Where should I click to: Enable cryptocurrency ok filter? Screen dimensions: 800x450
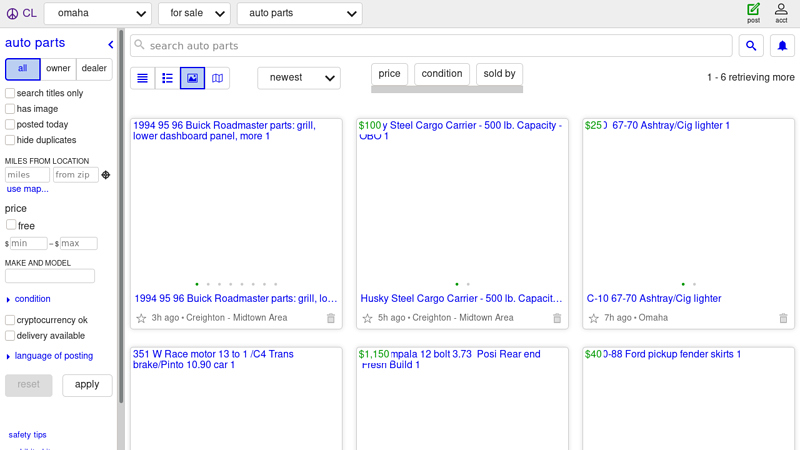pos(10,320)
